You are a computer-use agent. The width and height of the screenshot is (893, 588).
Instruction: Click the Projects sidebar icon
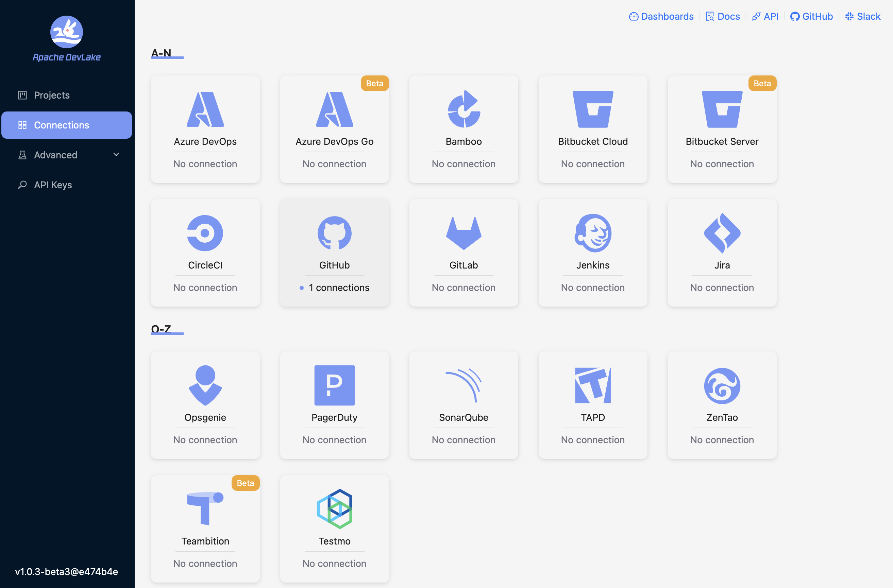click(22, 95)
